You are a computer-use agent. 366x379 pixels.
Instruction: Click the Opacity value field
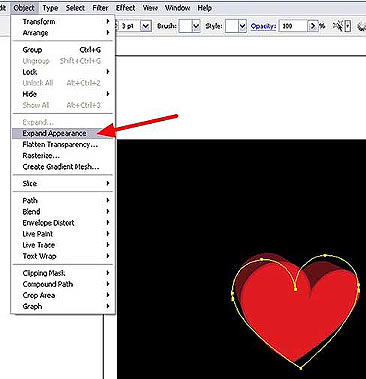click(x=293, y=26)
